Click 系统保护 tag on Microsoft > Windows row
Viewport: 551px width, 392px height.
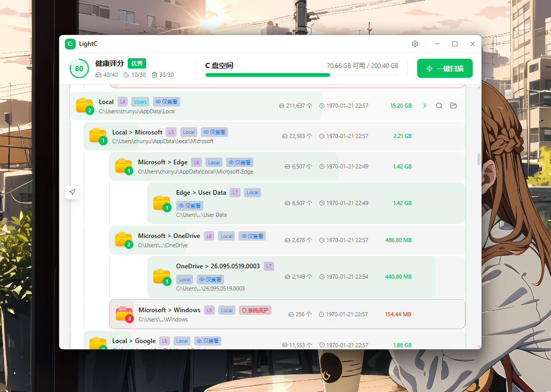pyautogui.click(x=255, y=311)
